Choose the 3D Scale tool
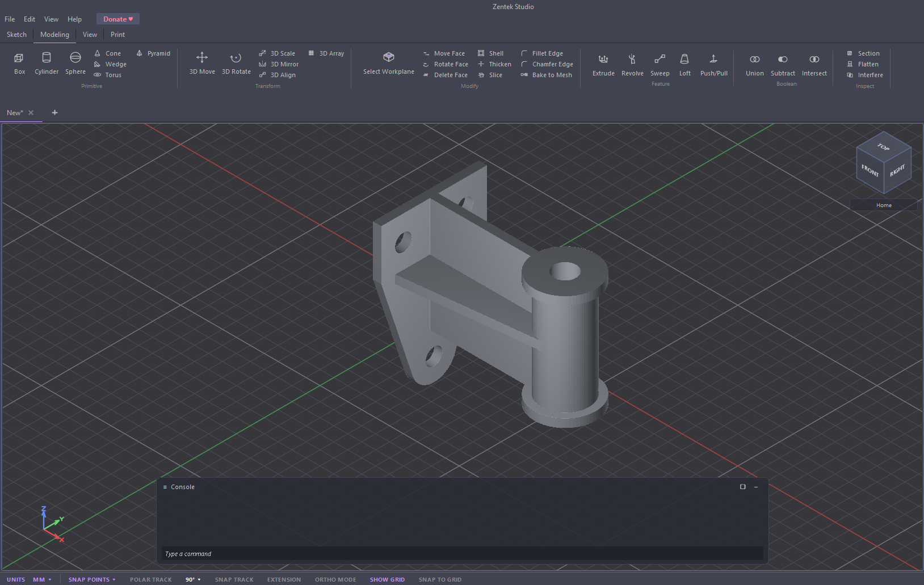 (277, 53)
